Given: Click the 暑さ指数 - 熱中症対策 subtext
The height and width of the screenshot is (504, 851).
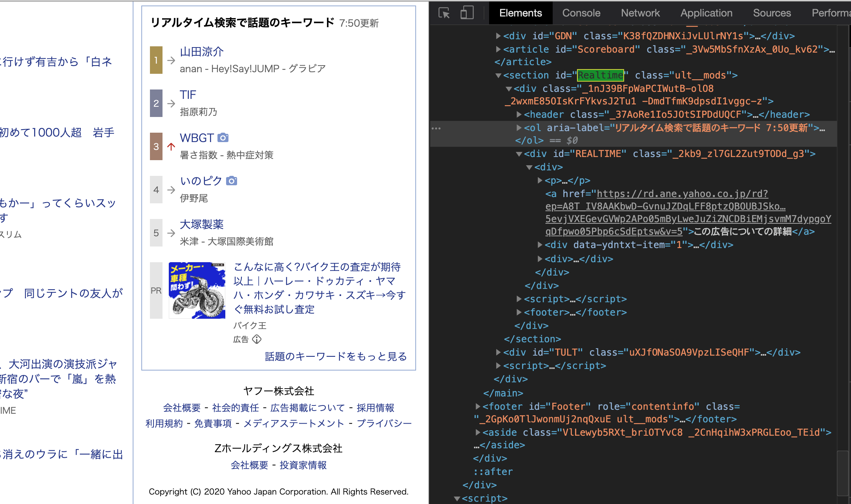Looking at the screenshot, I should pos(226,155).
